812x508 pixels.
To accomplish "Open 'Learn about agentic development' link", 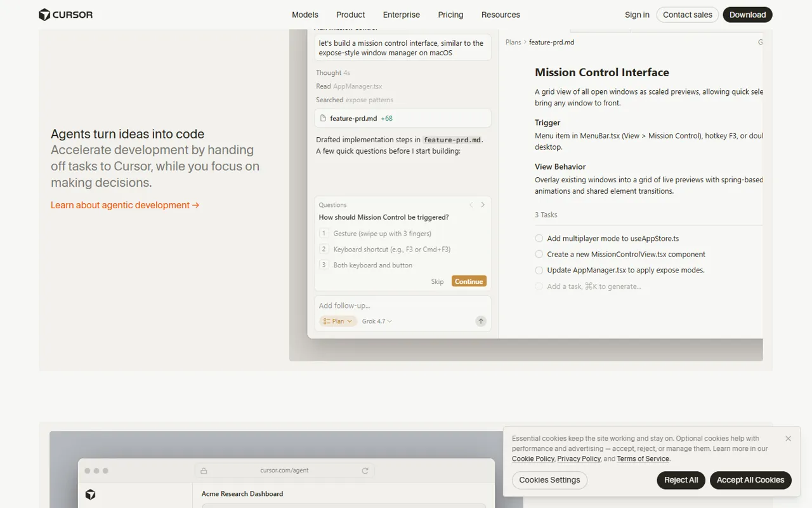I will pos(125,205).
